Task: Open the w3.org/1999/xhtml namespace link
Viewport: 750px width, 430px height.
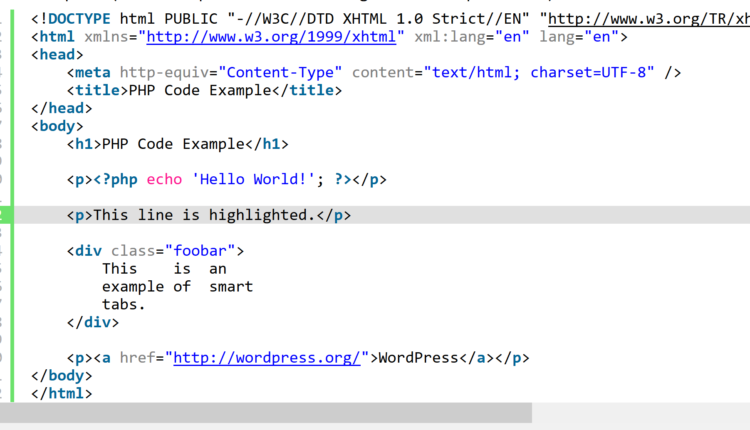Action: (x=271, y=37)
